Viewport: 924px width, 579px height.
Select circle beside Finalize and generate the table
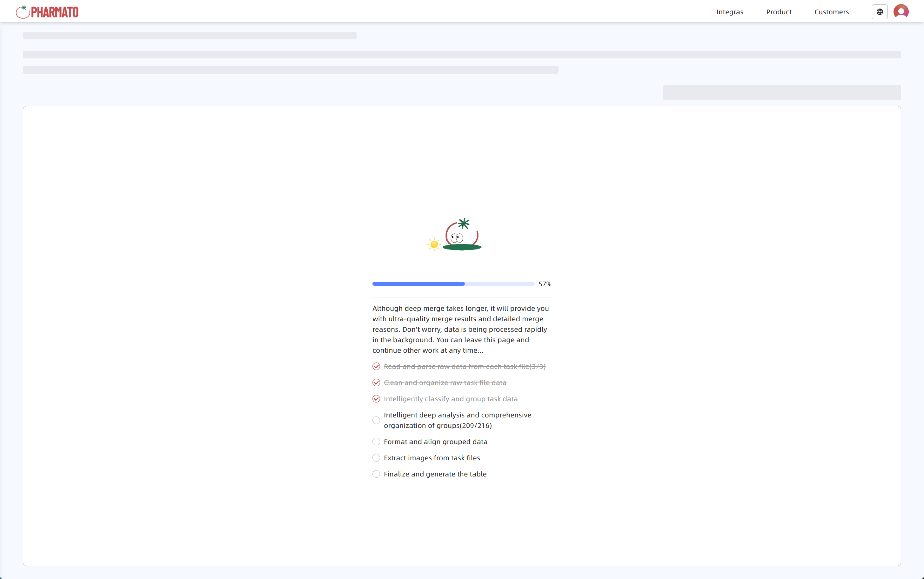376,474
